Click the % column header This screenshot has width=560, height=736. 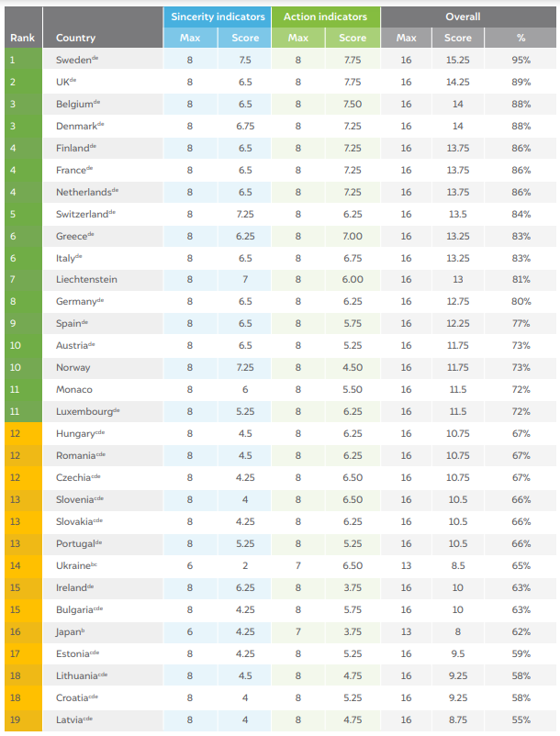[521, 39]
